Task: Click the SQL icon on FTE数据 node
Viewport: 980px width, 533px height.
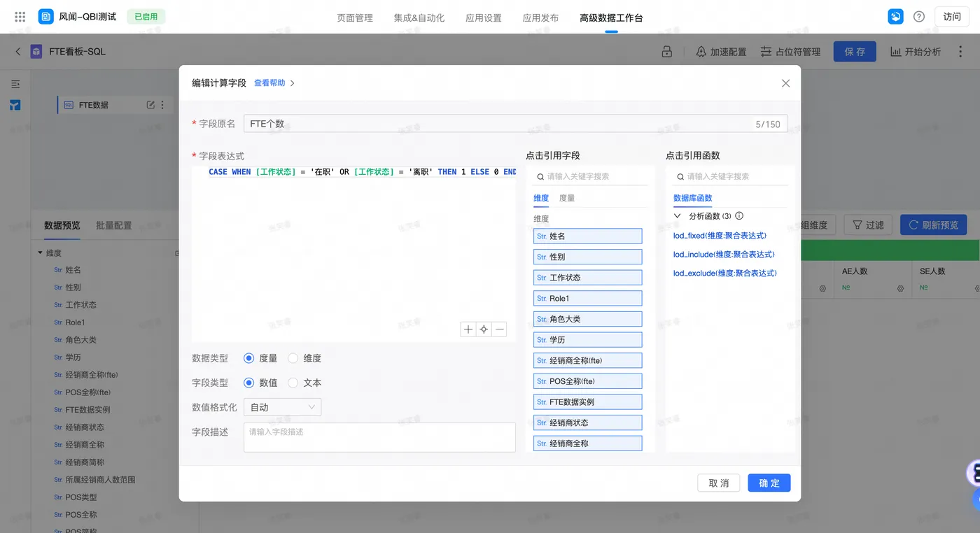Action: click(69, 105)
